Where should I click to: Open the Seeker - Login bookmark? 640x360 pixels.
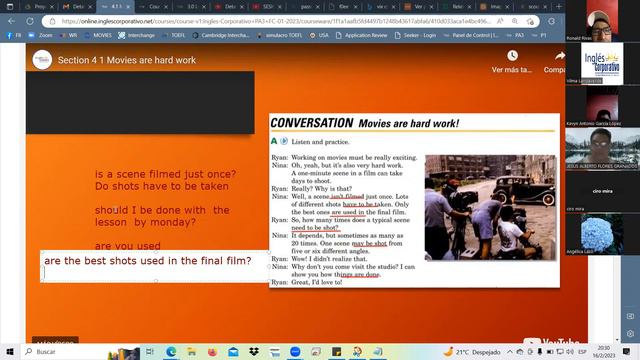416,36
